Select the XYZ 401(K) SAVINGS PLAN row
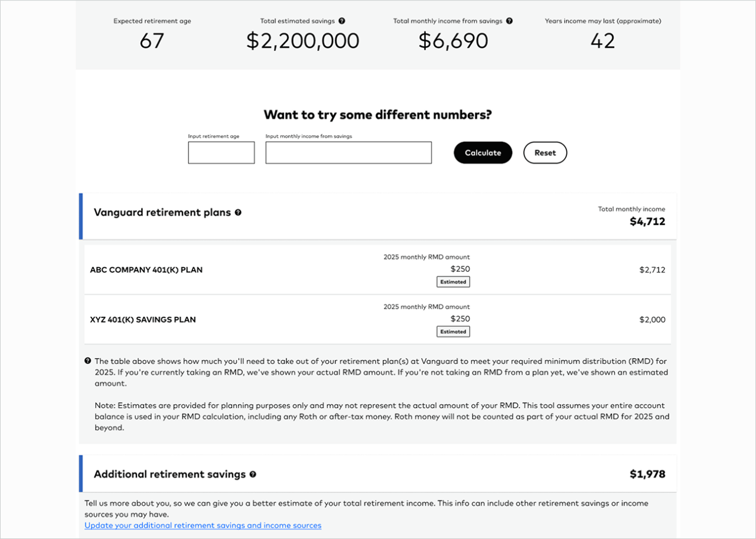Screen dimensions: 756x539 (142, 319)
